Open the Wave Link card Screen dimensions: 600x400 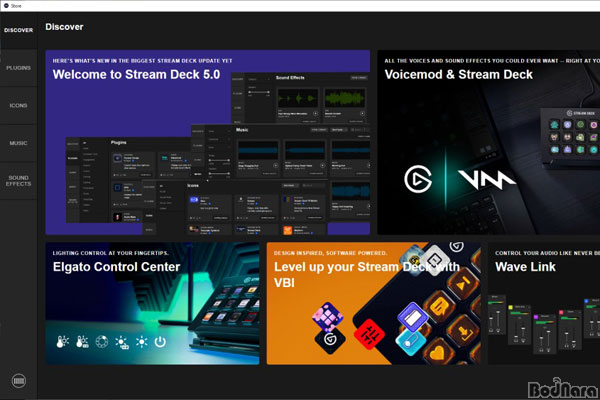[x=544, y=303]
